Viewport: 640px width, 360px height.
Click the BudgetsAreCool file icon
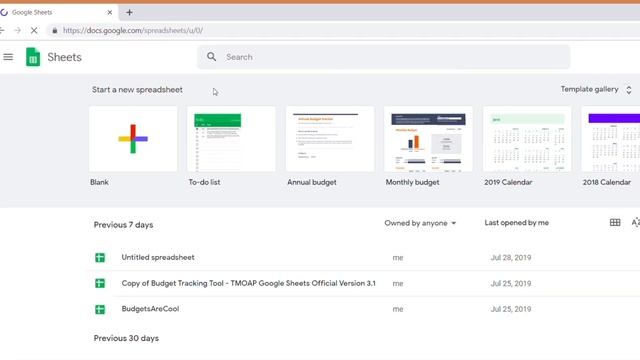click(x=100, y=309)
